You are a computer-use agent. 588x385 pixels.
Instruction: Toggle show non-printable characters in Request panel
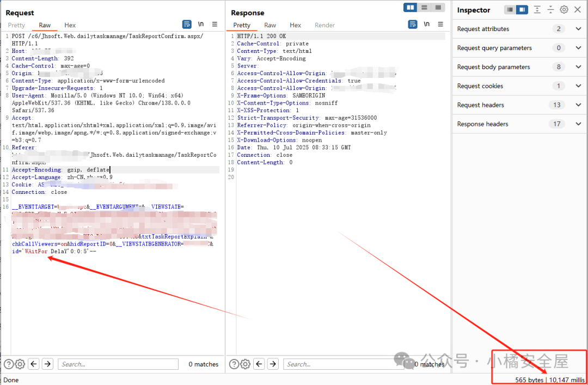click(x=201, y=25)
